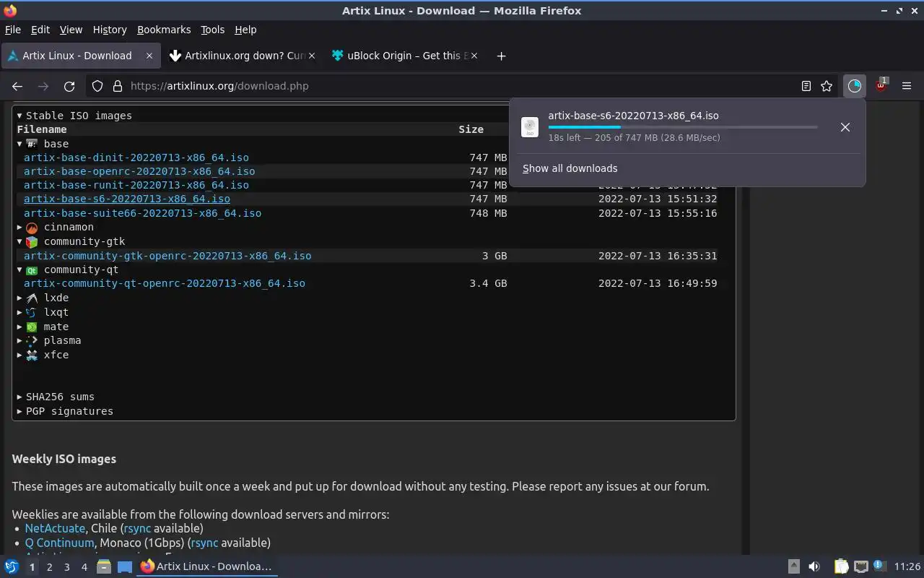Download artix-community-qt-openrc ISO

click(x=165, y=283)
